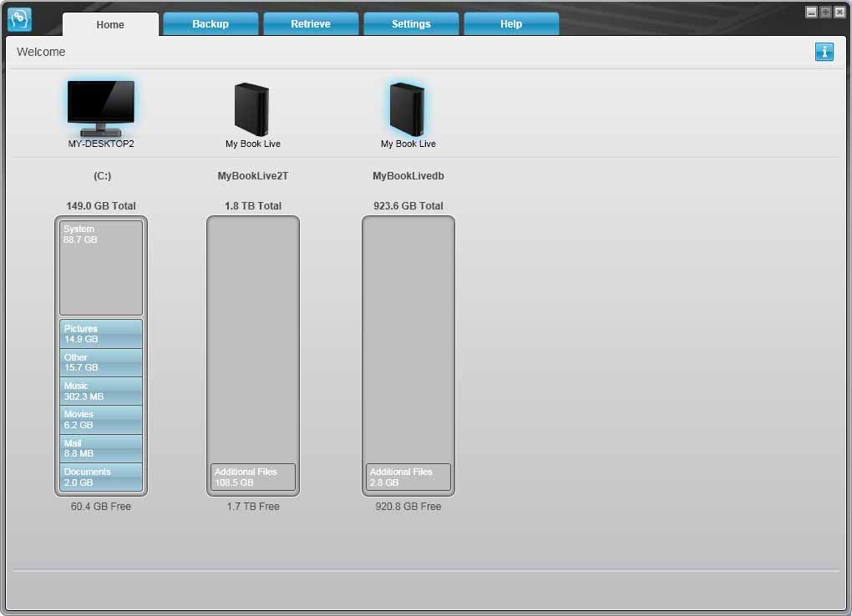This screenshot has height=616, width=852.
Task: Maximize the SmartWare window
Action: pos(825,12)
